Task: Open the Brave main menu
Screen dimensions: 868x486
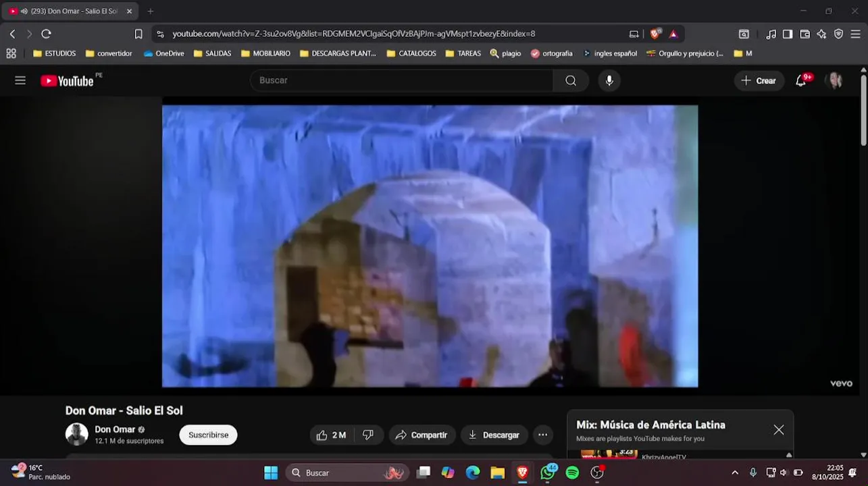Action: pyautogui.click(x=855, y=34)
